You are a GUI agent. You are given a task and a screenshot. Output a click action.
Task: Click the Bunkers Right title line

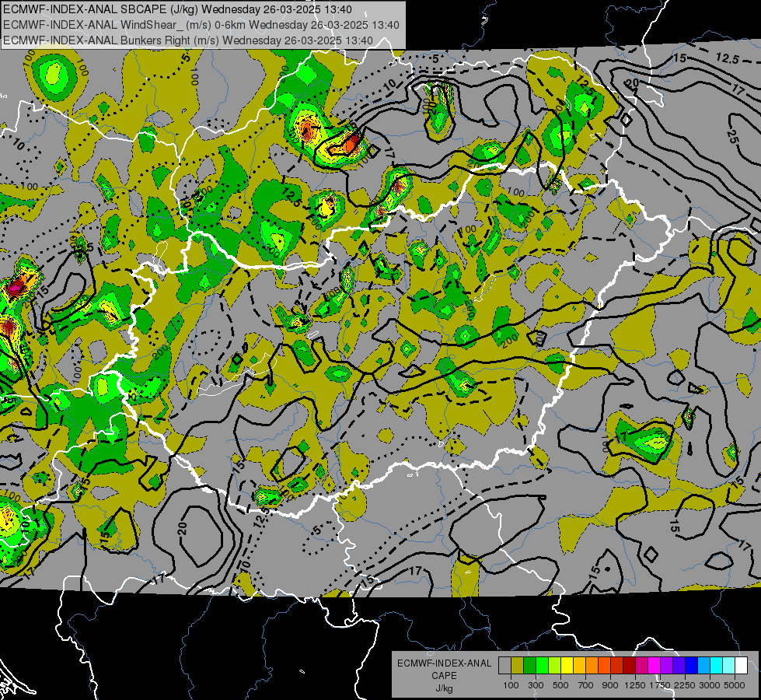coord(188,40)
